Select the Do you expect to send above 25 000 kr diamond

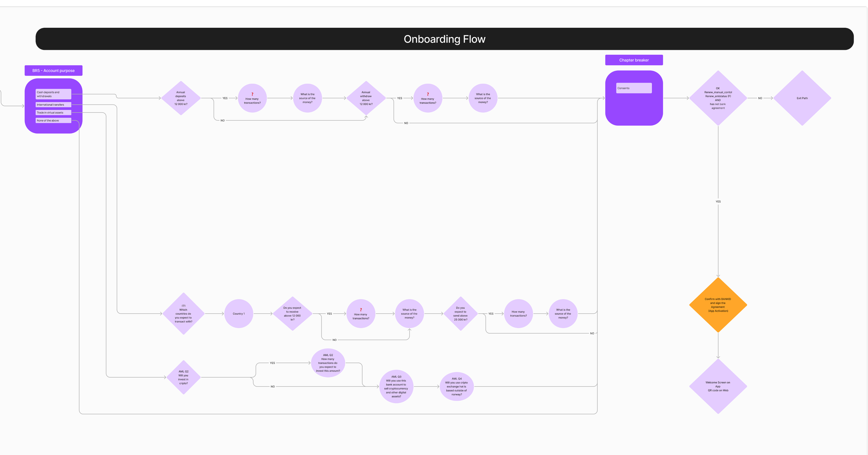tap(461, 314)
